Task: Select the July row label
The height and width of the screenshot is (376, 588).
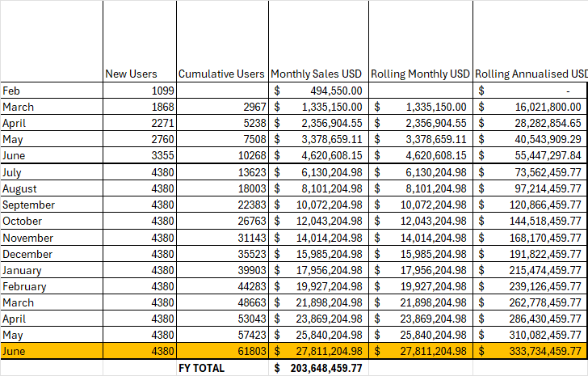Action: pyautogui.click(x=52, y=172)
